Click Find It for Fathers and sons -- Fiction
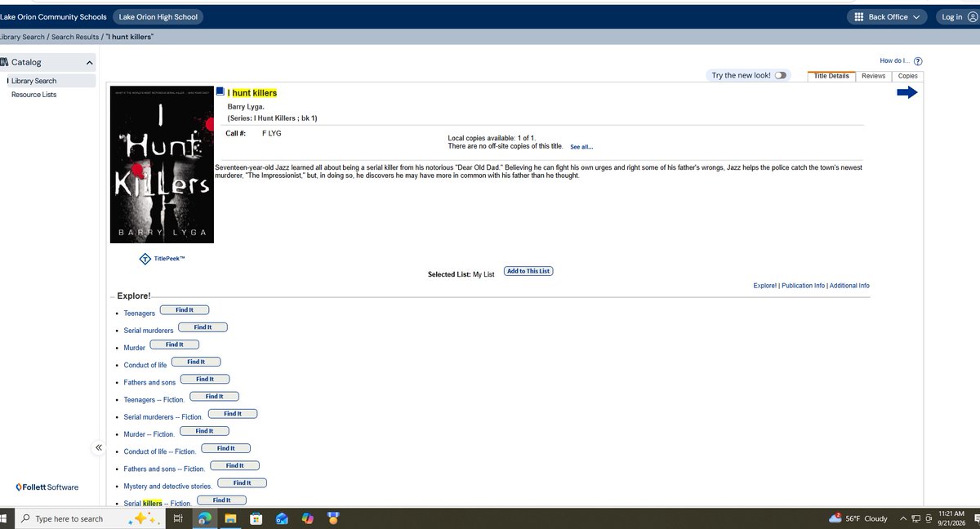Viewport: 980px width, 529px height. click(234, 465)
